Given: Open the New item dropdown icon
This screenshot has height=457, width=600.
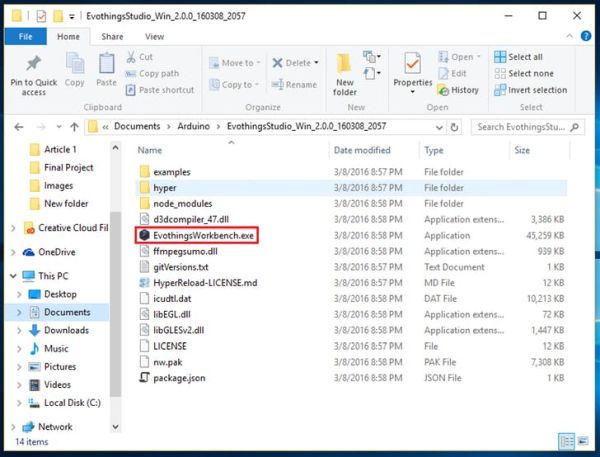Looking at the screenshot, I should coord(372,57).
